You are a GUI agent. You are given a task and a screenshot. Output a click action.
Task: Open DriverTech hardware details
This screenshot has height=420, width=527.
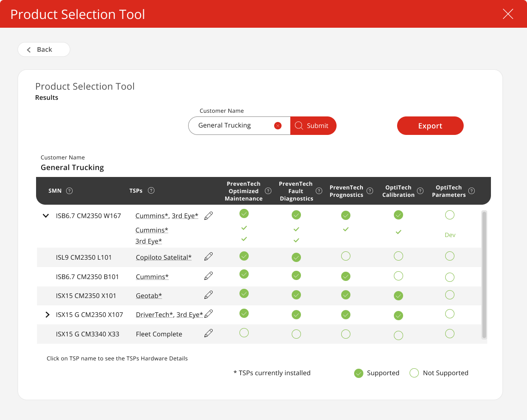tap(154, 315)
